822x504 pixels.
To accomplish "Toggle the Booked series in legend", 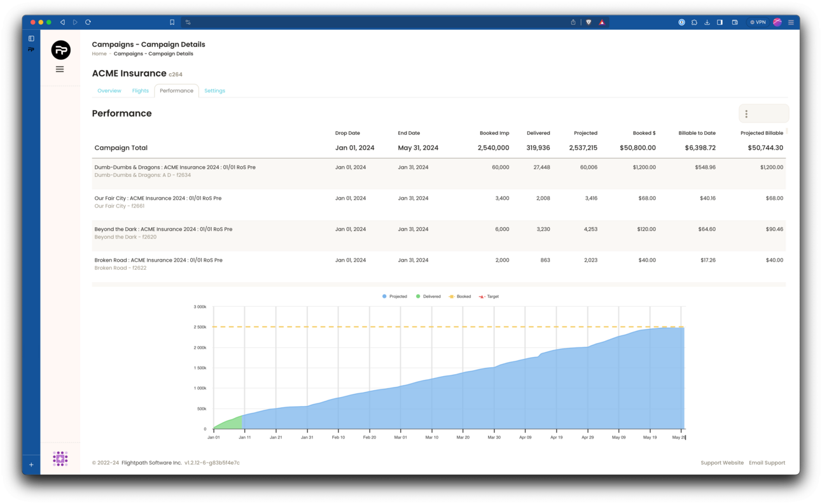I will point(460,297).
